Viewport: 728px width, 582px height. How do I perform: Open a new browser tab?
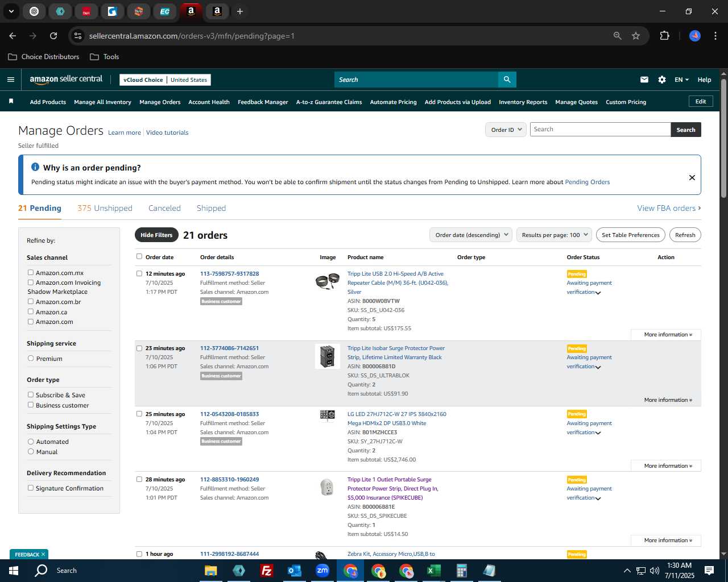240,11
